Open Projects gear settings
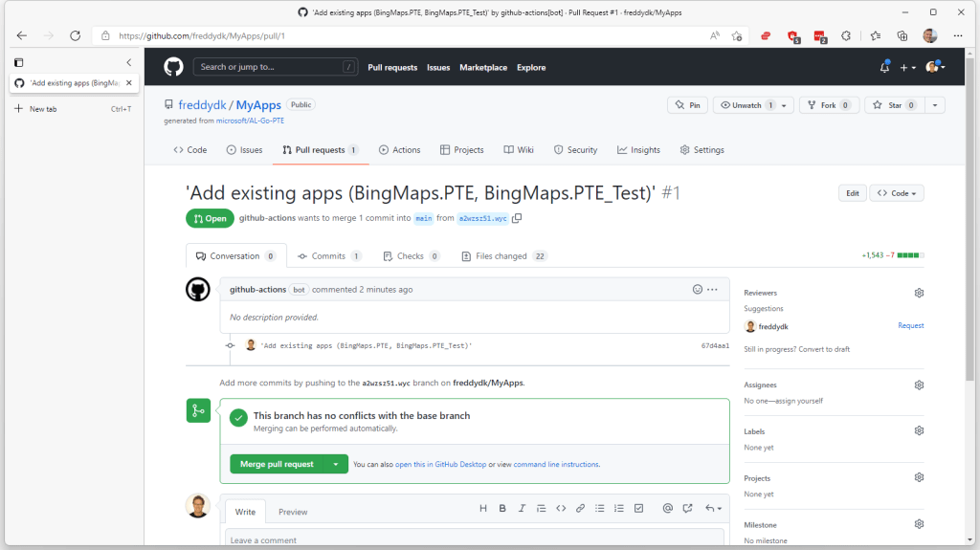The height and width of the screenshot is (550, 980). click(919, 477)
